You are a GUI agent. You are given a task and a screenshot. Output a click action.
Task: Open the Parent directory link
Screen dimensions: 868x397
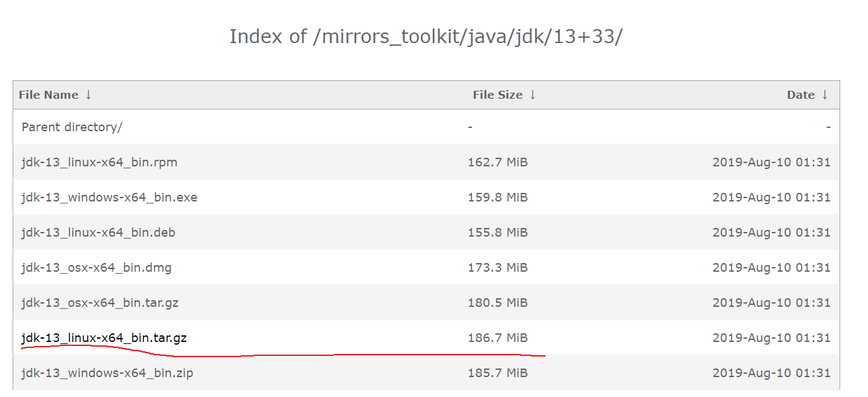point(72,127)
